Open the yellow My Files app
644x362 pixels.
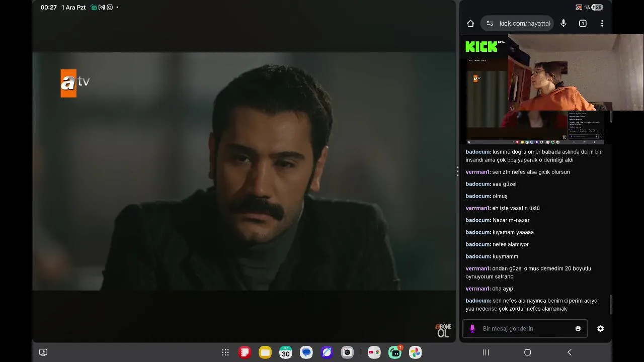pos(265,352)
